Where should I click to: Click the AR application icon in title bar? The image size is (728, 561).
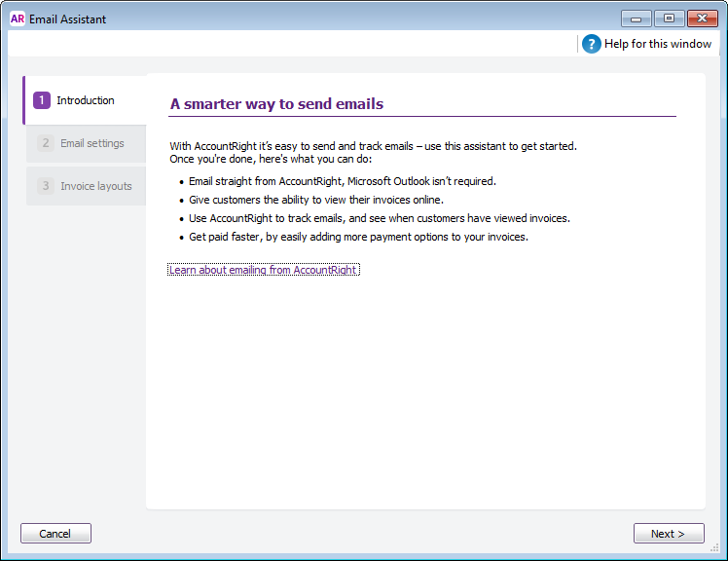click(x=17, y=19)
